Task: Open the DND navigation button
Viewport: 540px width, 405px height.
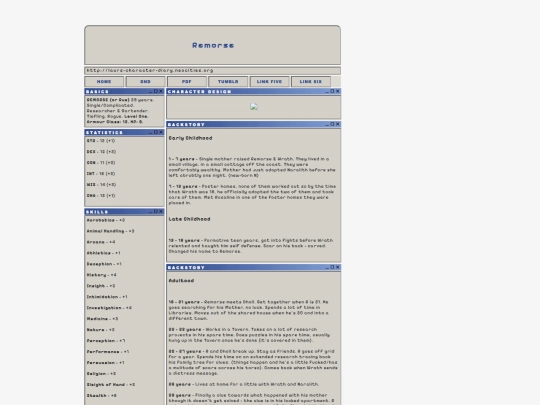Action: pyautogui.click(x=145, y=82)
